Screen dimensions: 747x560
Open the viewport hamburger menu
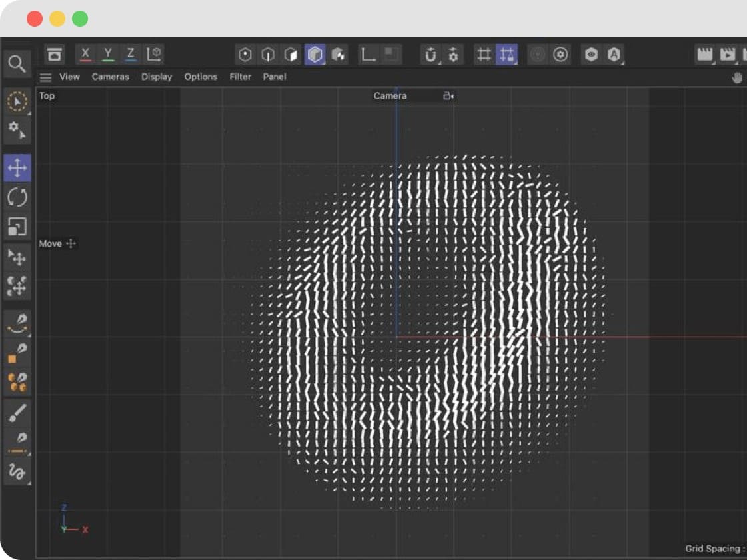[45, 77]
